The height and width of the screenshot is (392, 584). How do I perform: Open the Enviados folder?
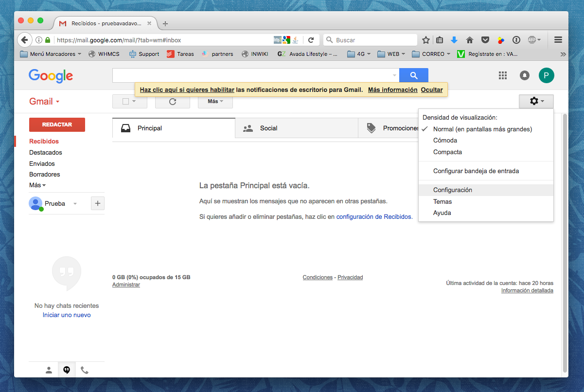42,163
